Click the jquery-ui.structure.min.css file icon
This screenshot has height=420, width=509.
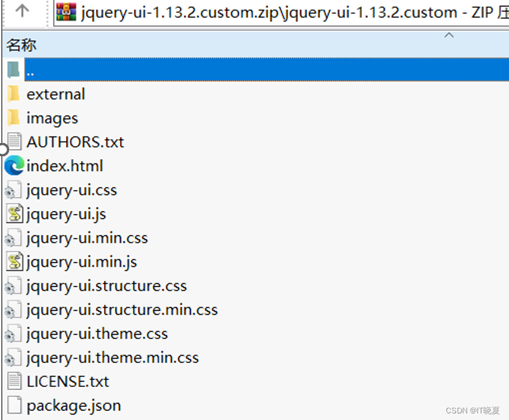tap(13, 309)
